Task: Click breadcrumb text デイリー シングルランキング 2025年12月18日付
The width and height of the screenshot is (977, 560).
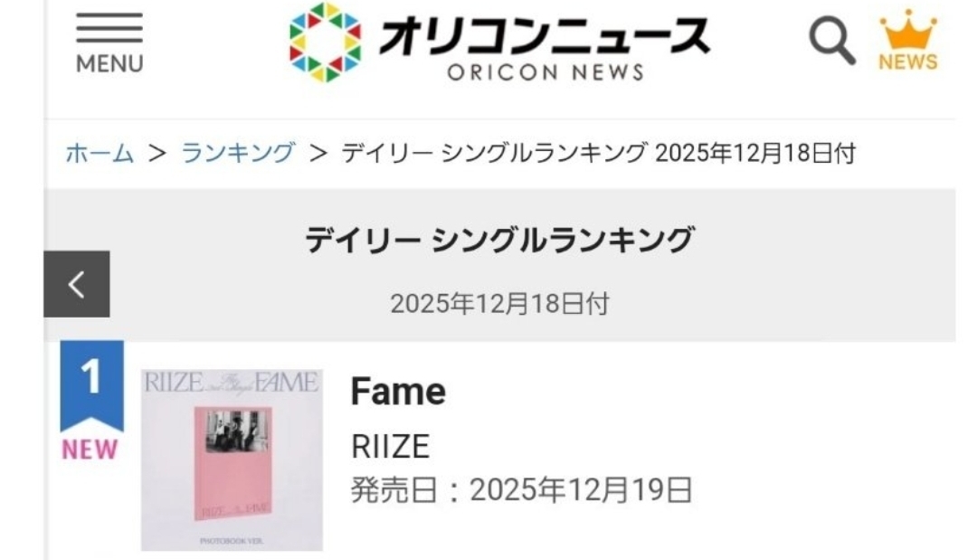Action: (x=598, y=153)
